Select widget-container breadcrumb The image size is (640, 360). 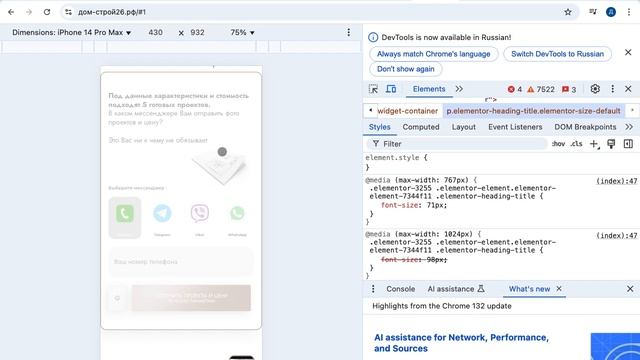407,111
